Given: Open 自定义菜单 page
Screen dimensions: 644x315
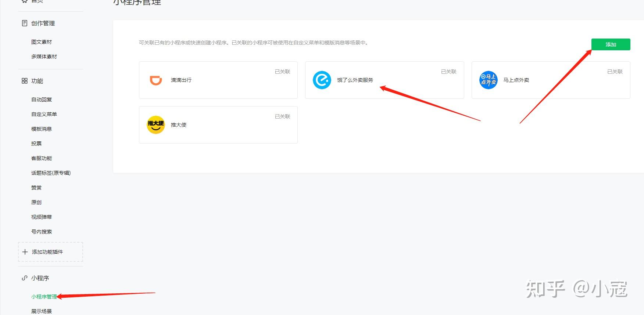Looking at the screenshot, I should (44, 114).
